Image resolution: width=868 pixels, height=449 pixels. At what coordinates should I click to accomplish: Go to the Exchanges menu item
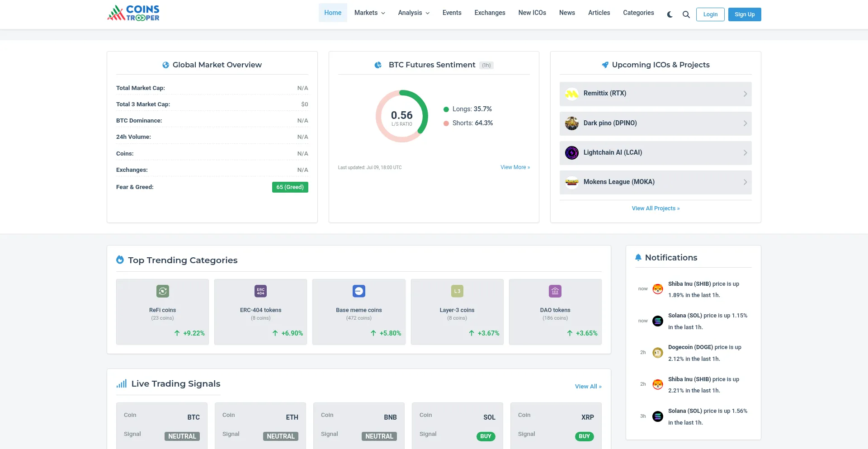pos(490,13)
